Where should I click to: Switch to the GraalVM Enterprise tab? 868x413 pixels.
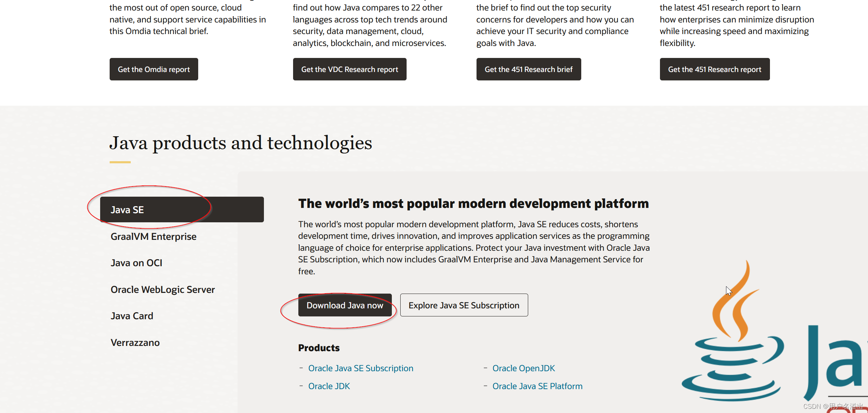(x=153, y=237)
